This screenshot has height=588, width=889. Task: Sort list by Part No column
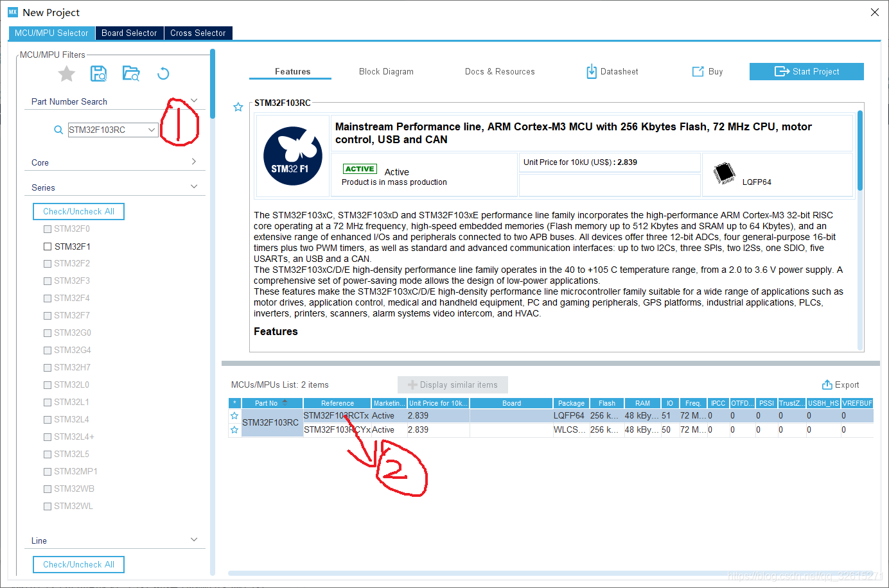click(272, 403)
